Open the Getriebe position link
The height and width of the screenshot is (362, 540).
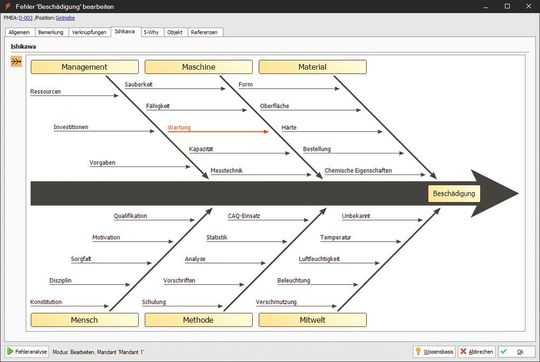point(65,18)
